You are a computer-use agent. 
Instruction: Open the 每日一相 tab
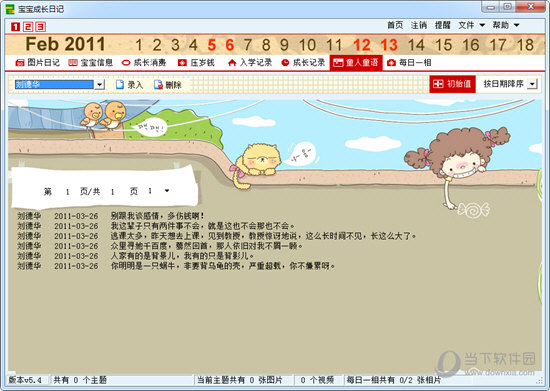[409, 63]
